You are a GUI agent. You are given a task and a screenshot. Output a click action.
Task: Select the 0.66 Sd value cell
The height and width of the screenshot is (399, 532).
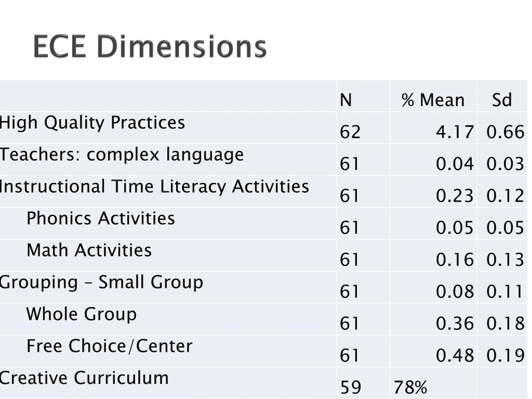505,132
